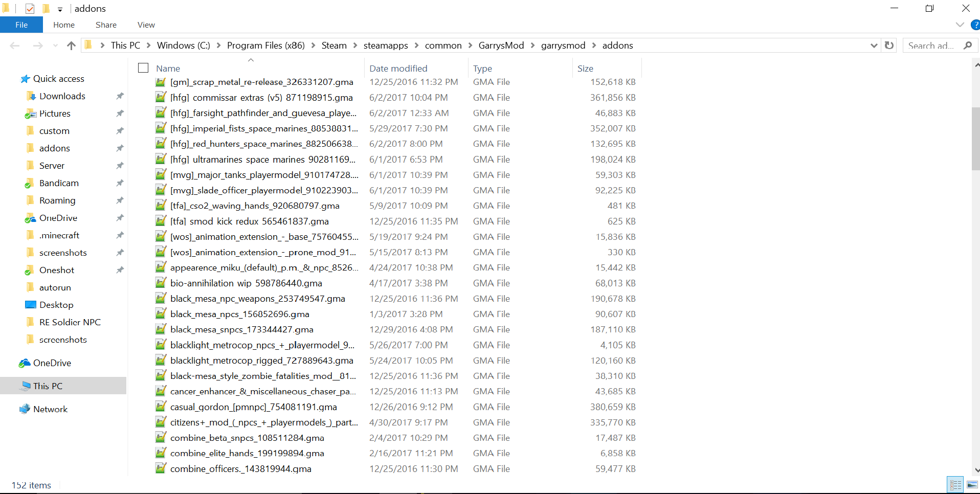Select This PC in navigation pane

click(x=48, y=386)
